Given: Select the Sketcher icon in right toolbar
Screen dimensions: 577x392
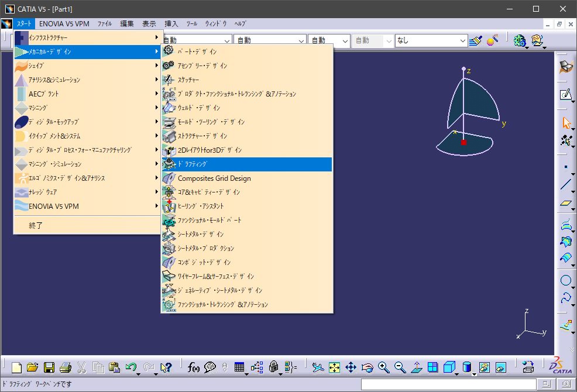Looking at the screenshot, I should point(565,95).
